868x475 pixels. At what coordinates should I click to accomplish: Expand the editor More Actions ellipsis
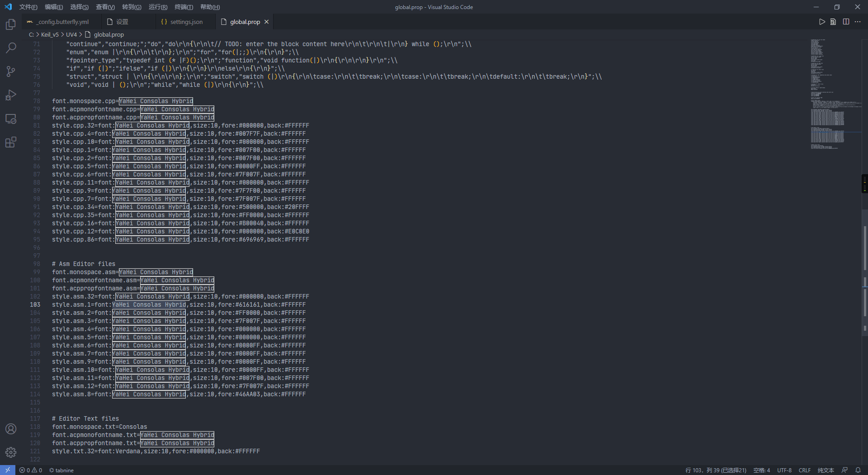pyautogui.click(x=858, y=22)
